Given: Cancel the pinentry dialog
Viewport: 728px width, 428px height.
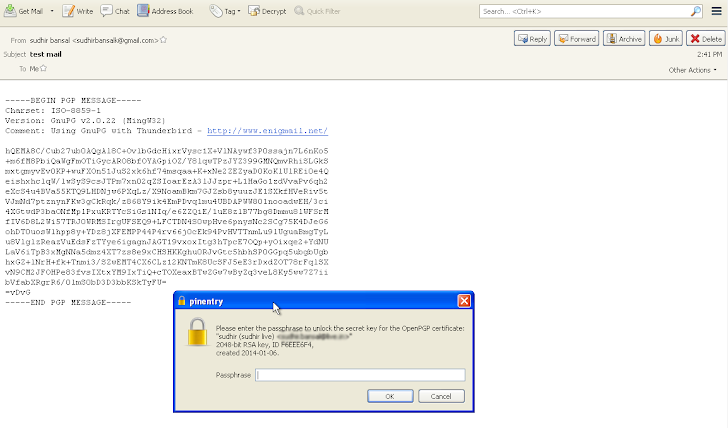Looking at the screenshot, I should point(441,396).
